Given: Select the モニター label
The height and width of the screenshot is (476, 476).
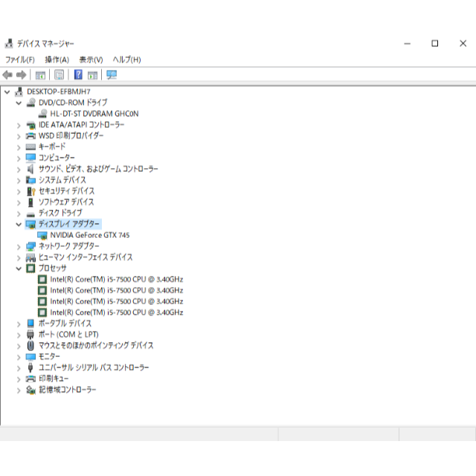Looking at the screenshot, I should 49,356.
